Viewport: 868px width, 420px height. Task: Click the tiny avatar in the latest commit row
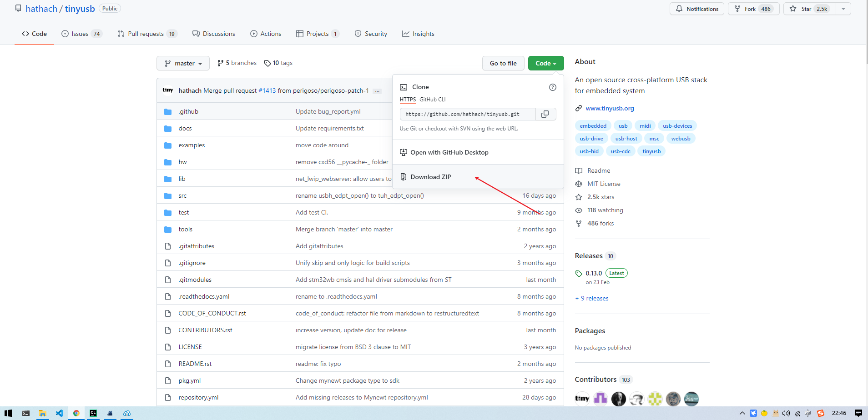pos(168,90)
